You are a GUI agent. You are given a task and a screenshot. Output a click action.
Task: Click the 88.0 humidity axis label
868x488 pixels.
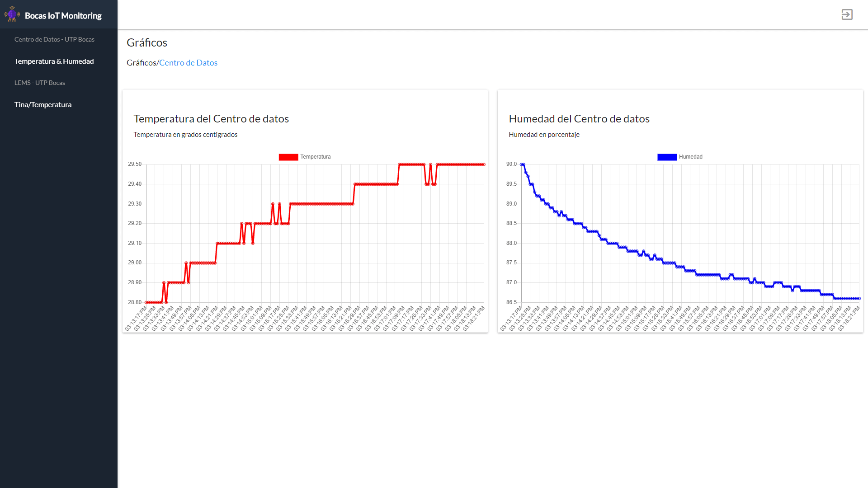[511, 243]
